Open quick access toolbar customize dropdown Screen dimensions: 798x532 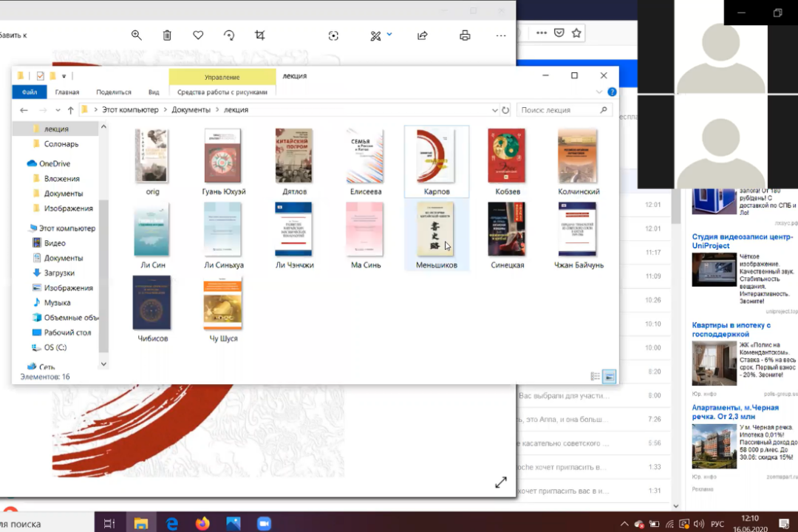pyautogui.click(x=64, y=76)
